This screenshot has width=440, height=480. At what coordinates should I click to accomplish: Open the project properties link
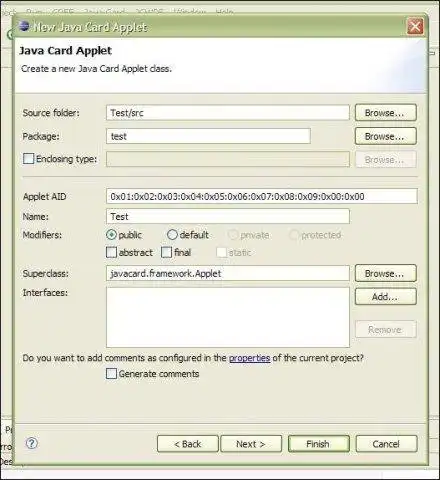(x=249, y=358)
